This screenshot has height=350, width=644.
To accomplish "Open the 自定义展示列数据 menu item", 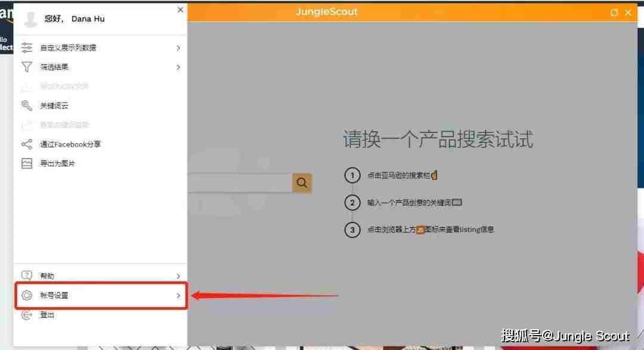I will tap(101, 48).
